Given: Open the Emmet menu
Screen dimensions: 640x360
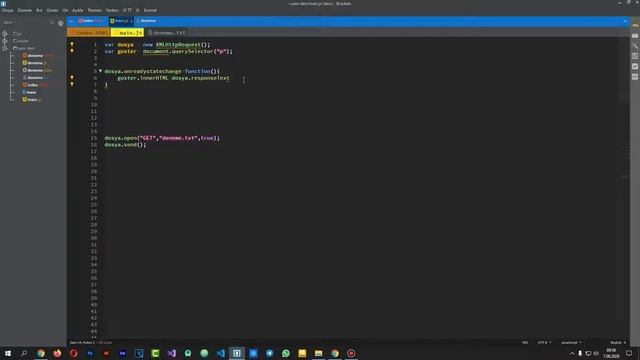Looking at the screenshot, I should [x=150, y=10].
